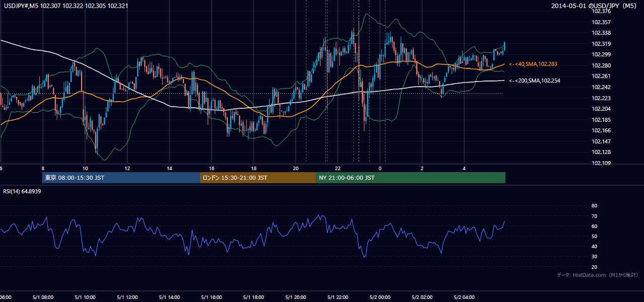Click the 2014-05-01 USD/JPY (M5) heading
Image resolution: width=644 pixels, height=302 pixels.
point(595,6)
